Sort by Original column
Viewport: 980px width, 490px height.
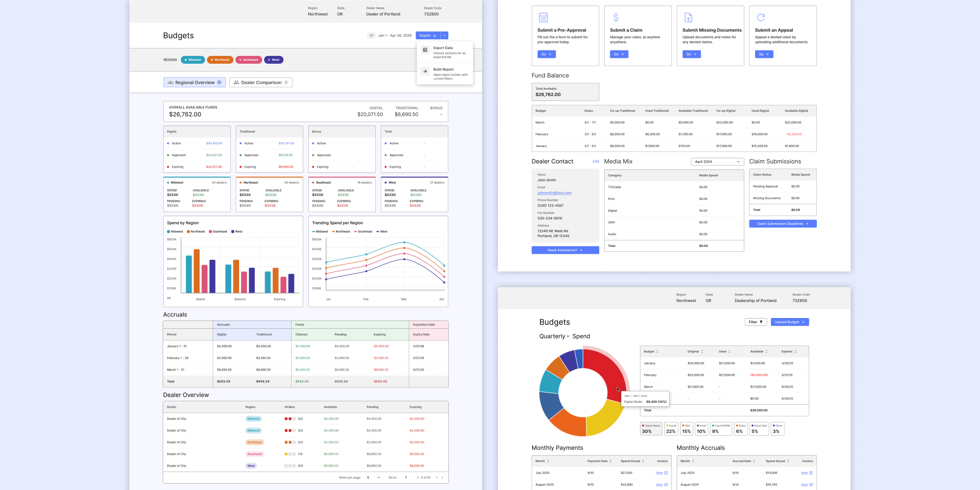point(702,351)
